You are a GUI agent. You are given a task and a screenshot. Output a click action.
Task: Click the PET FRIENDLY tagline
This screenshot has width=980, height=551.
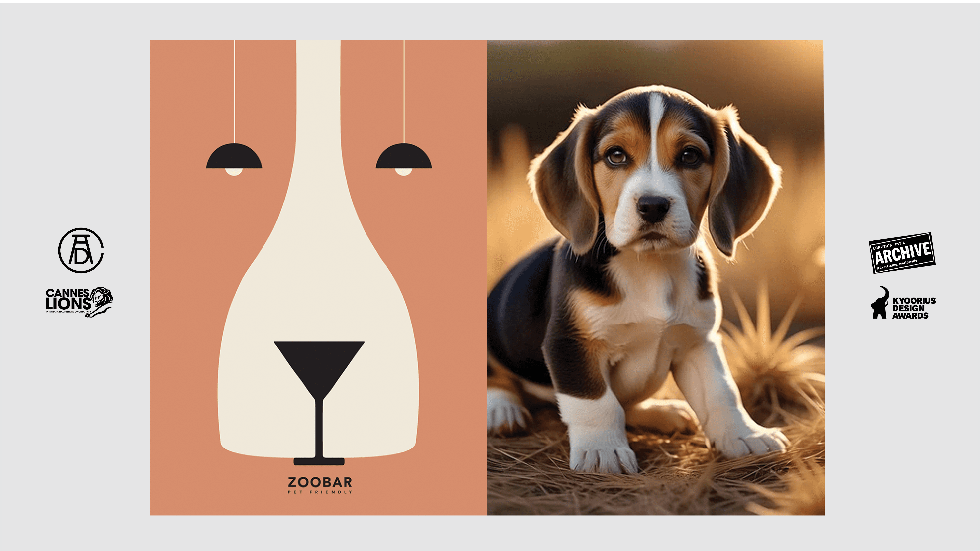320,492
